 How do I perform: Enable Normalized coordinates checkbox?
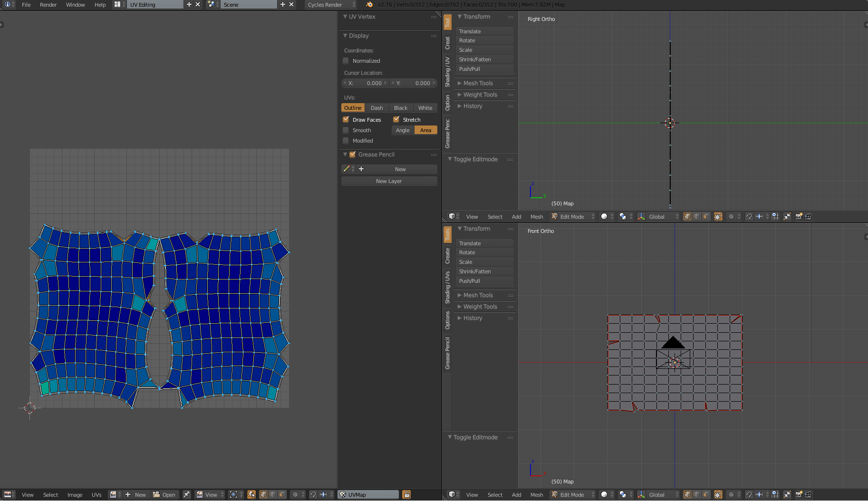pos(346,61)
